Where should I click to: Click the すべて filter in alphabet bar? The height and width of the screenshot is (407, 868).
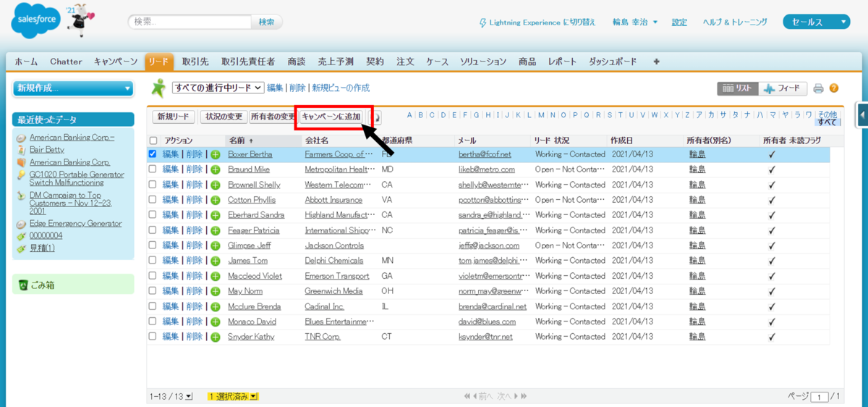tap(827, 122)
